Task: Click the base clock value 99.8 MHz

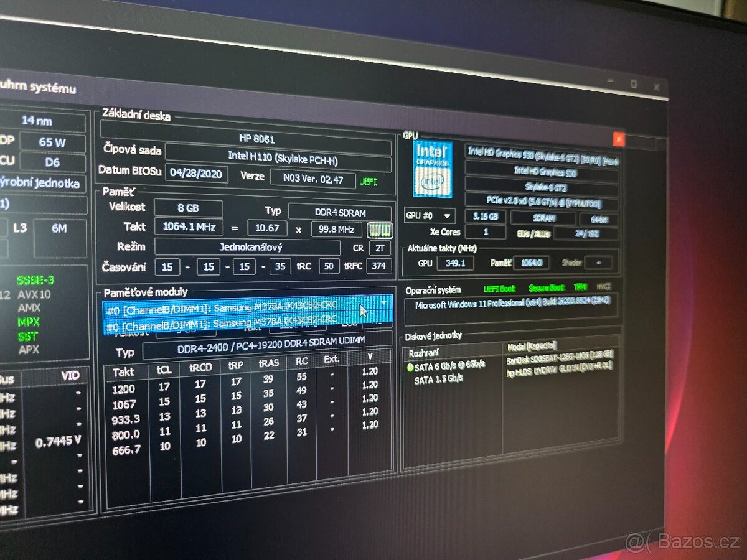Action: coord(337,230)
